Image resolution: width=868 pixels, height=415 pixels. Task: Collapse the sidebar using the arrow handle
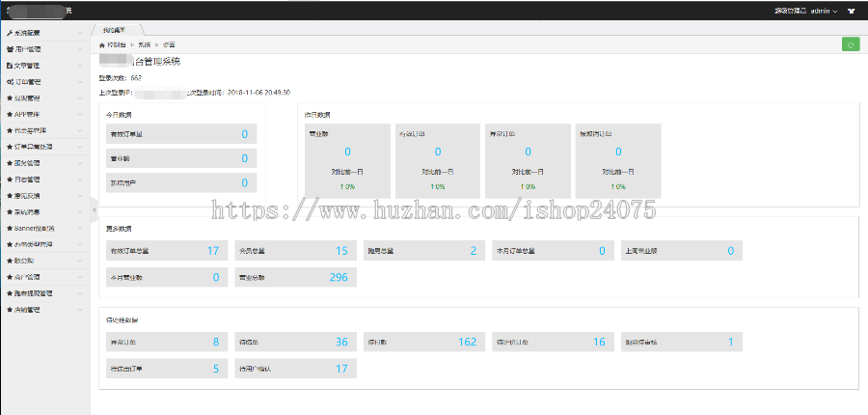(94, 210)
